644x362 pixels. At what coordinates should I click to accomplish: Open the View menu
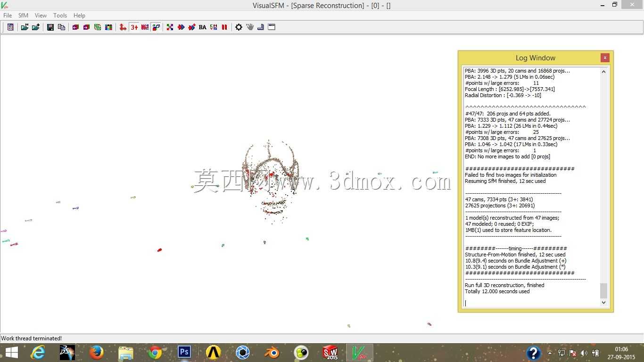[41, 16]
